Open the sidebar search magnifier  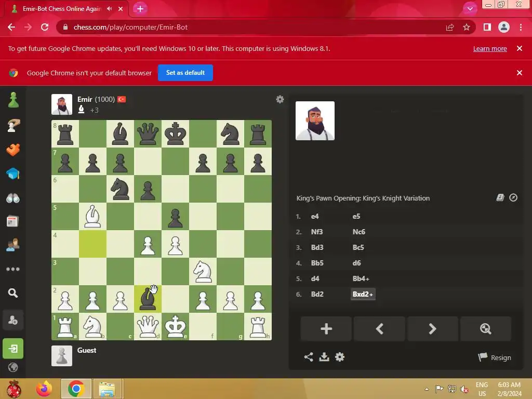[13, 293]
